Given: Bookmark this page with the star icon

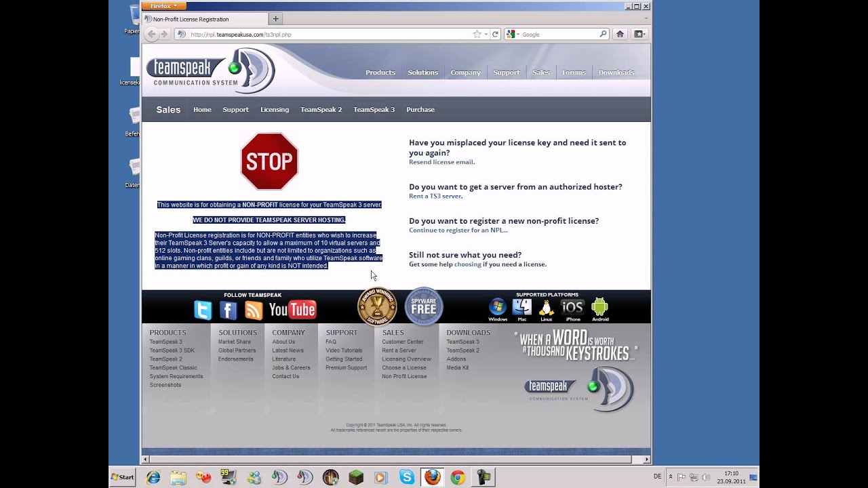Looking at the screenshot, I should [x=477, y=34].
